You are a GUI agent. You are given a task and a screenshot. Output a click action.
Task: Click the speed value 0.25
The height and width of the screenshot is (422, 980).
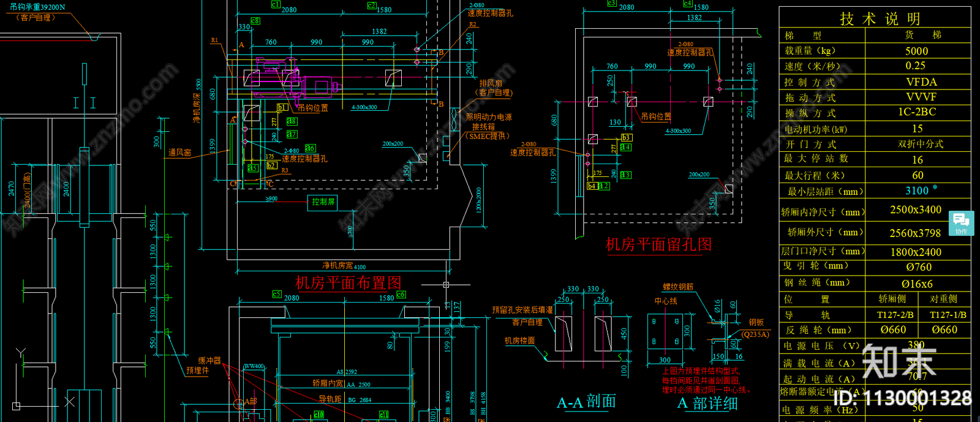click(916, 66)
